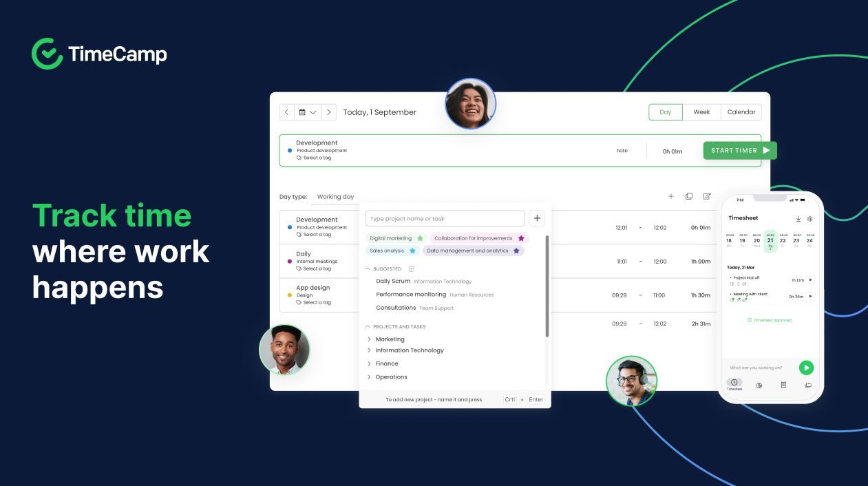Click the 11:00 end time

coord(659,295)
